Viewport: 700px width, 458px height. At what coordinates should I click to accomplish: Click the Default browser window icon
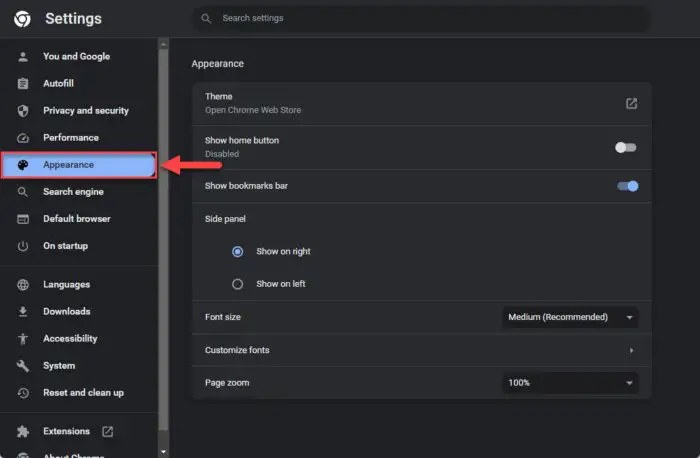click(x=23, y=219)
